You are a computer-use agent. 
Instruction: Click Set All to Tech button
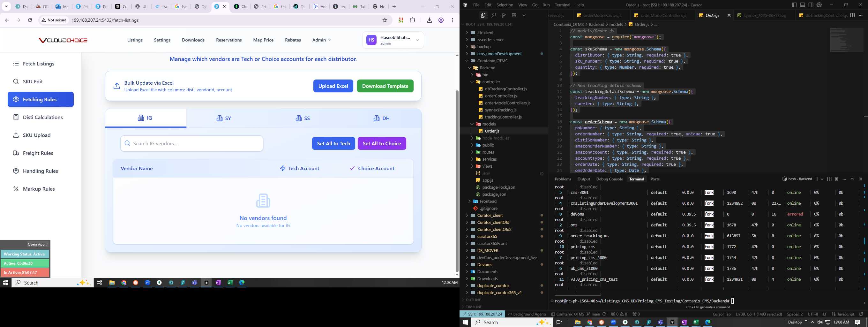point(333,144)
